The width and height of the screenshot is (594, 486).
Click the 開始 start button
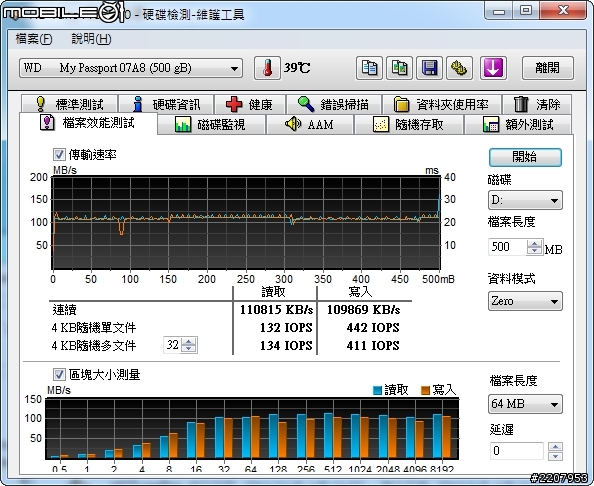click(525, 157)
